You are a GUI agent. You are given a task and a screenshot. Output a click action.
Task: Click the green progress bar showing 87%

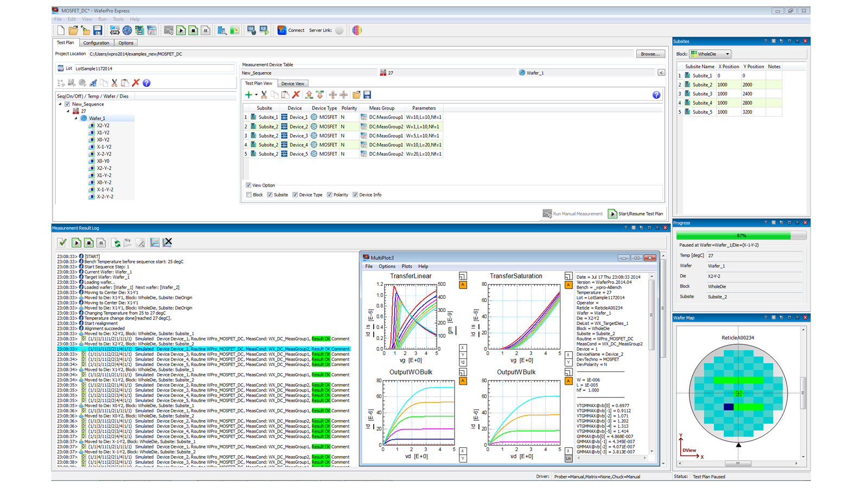742,235
